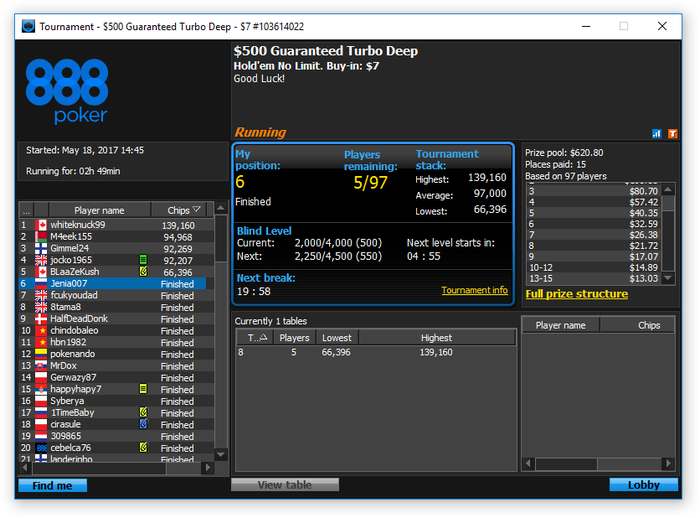Click player list right scroll arrow
Image resolution: width=700 pixels, height=518 pixels.
tap(207, 468)
